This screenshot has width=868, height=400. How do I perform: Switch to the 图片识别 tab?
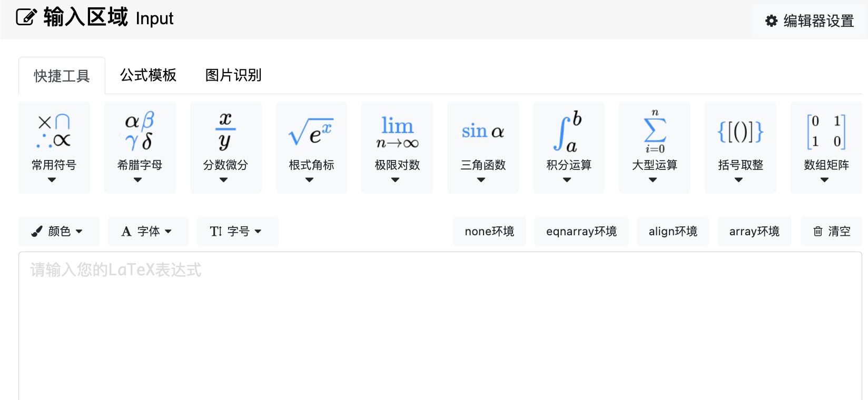233,75
